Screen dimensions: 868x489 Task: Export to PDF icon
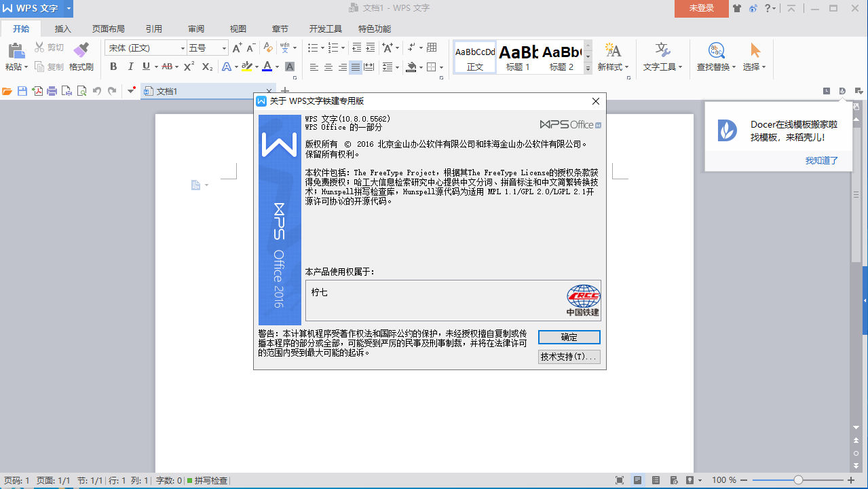click(37, 91)
